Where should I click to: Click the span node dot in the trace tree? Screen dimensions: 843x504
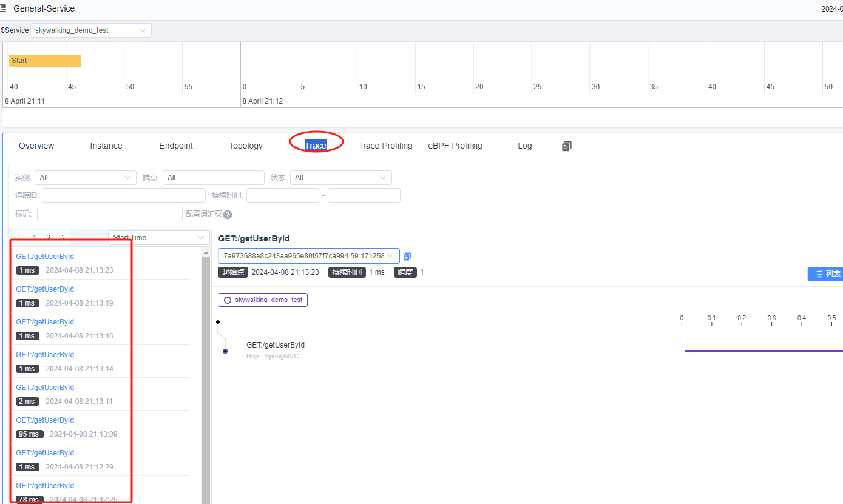pos(225,351)
